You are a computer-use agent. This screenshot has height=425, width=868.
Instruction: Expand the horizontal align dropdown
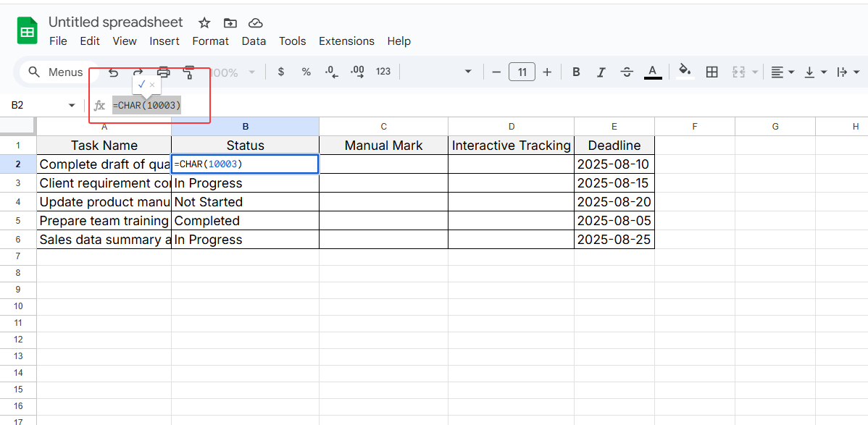click(x=783, y=72)
